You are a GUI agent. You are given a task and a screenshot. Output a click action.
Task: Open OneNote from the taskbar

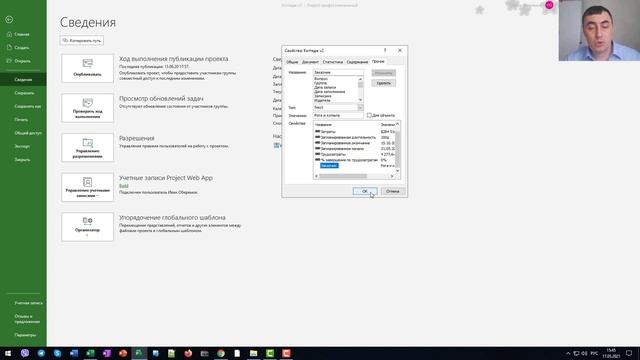pos(107,353)
